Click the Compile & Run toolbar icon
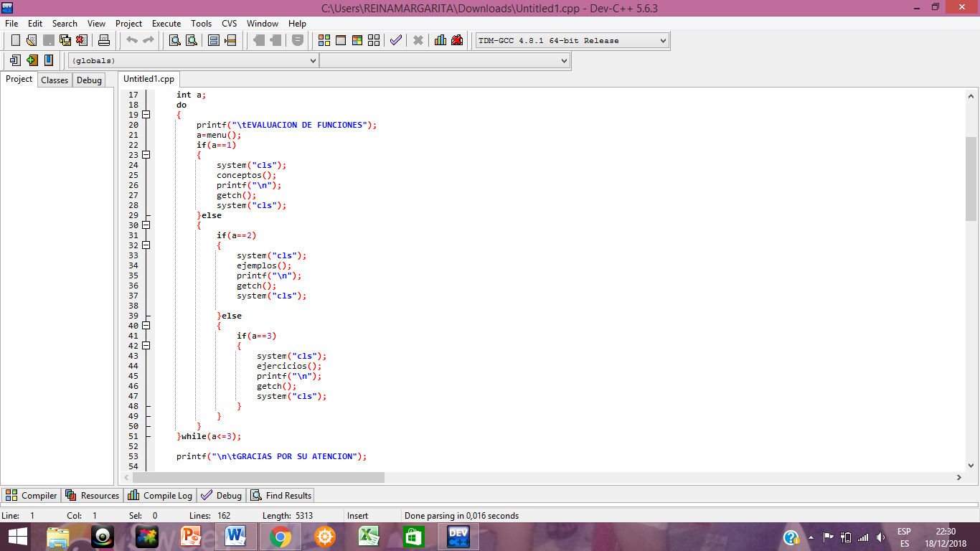 tap(357, 40)
